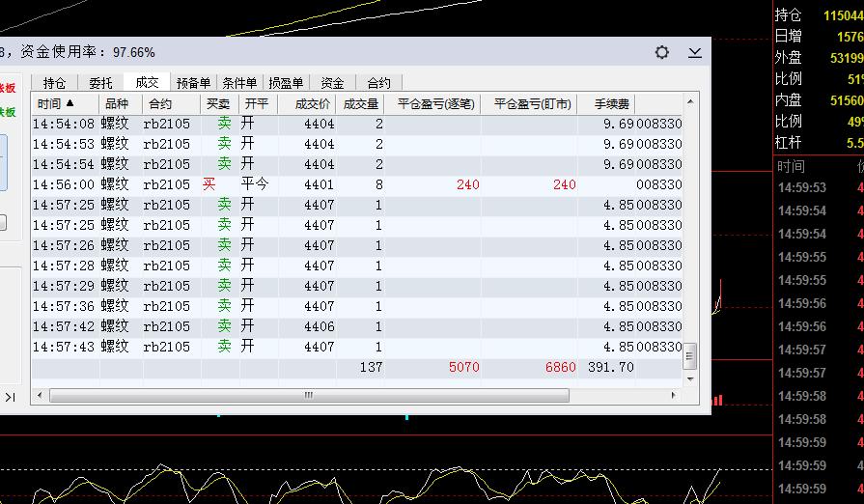Select the 14:56:00 平今 trade row
Viewport: 864px width, 504px height.
tap(357, 184)
